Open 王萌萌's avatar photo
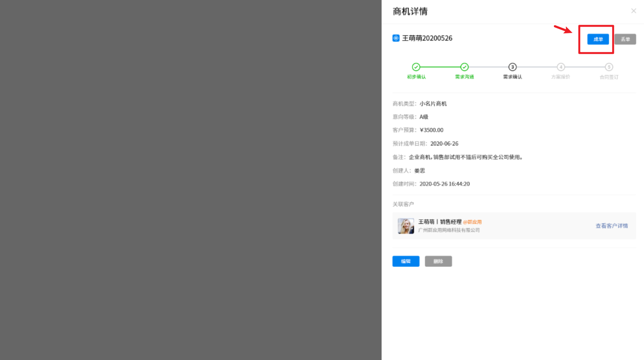 click(x=406, y=226)
